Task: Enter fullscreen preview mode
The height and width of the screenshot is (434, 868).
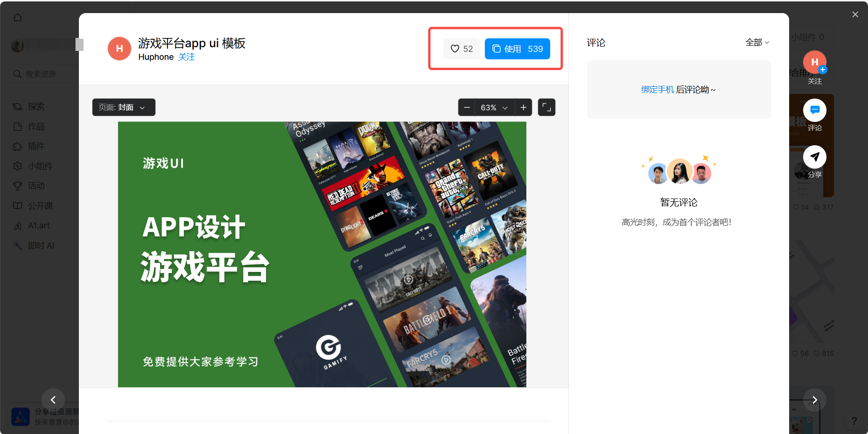Action: coord(546,107)
